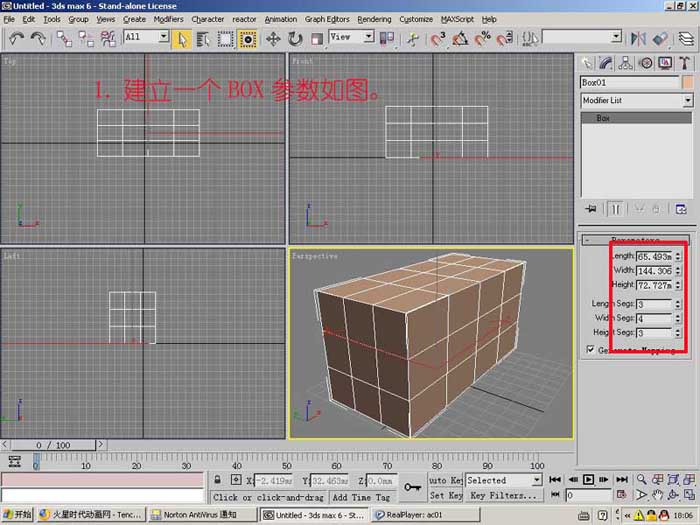This screenshot has width=700, height=525.
Task: Click the Rectangular Selection Region icon
Action: click(225, 39)
